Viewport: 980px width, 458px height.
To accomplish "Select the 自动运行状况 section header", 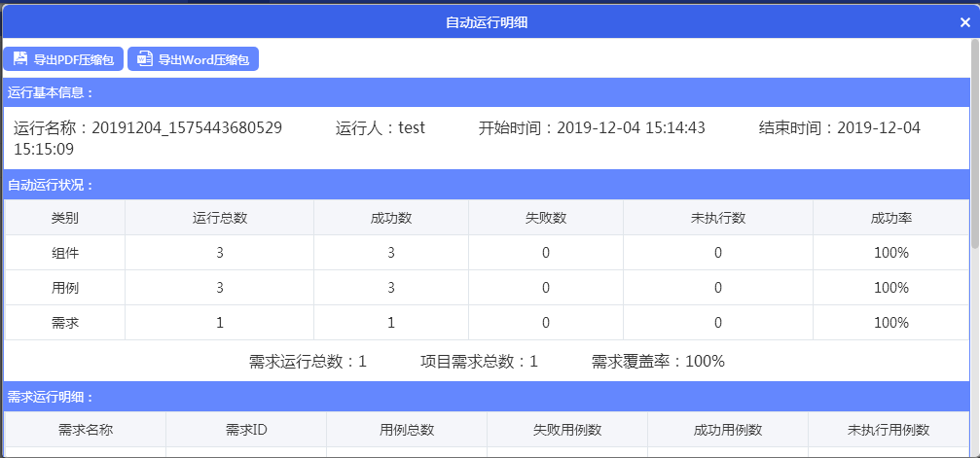I will pyautogui.click(x=51, y=184).
